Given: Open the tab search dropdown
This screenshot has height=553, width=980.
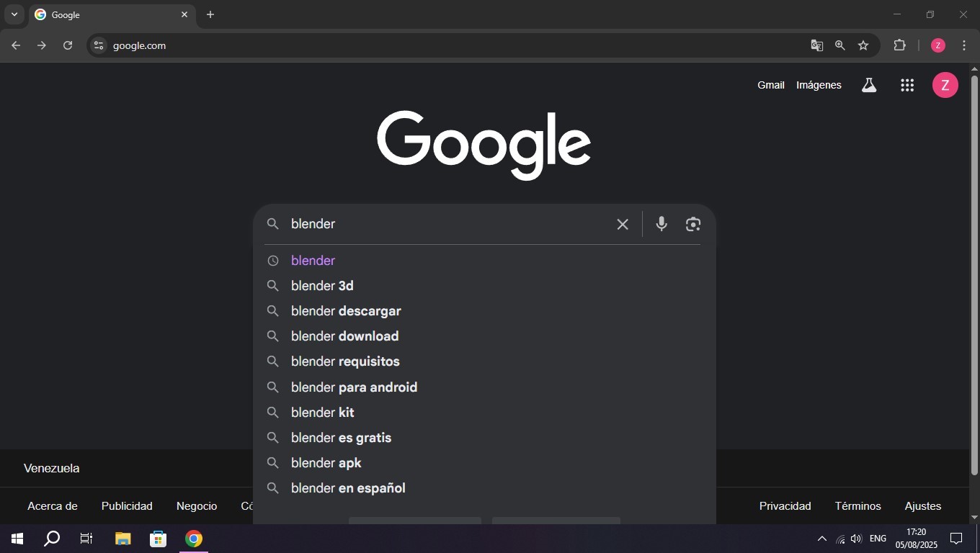Looking at the screenshot, I should tap(14, 14).
